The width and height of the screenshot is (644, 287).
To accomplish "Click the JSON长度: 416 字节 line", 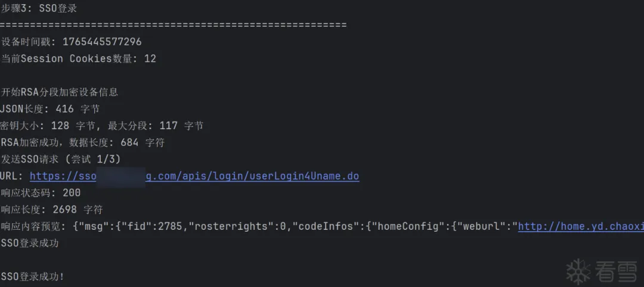I will tap(50, 109).
